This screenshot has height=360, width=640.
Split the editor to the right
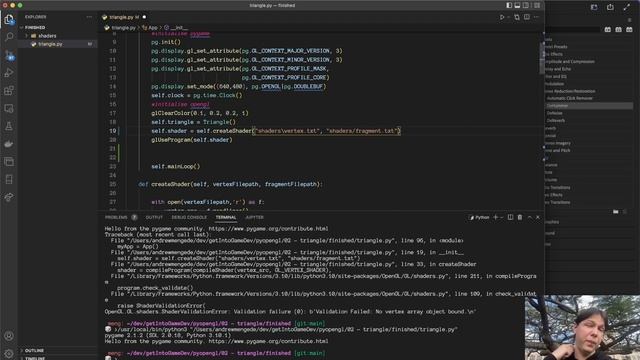tap(527, 17)
